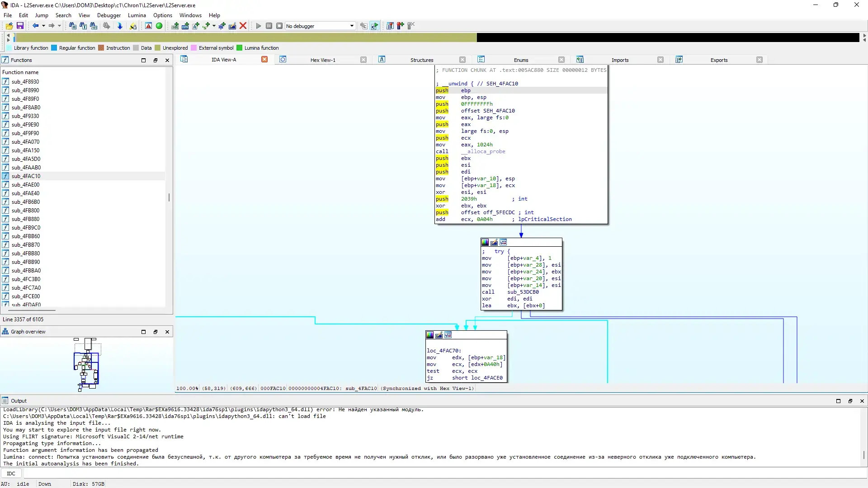Click the red triangle list-problems icon
The width and height of the screenshot is (868, 488).
pos(148,26)
